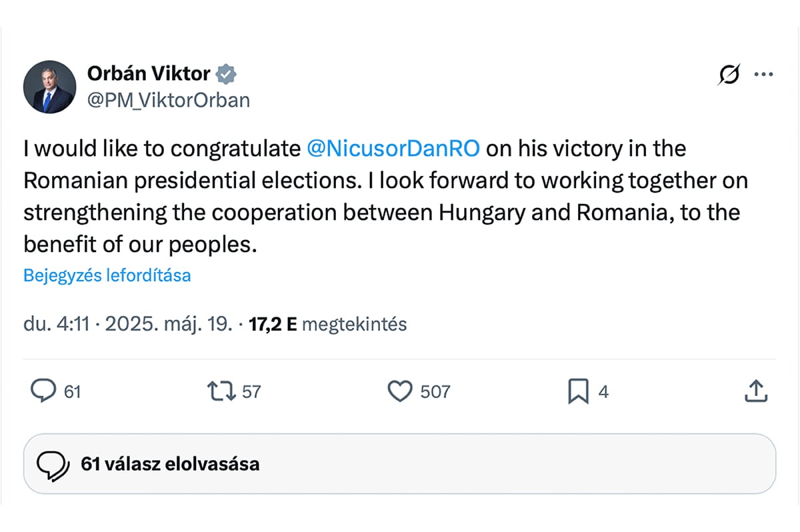The height and width of the screenshot is (532, 800).
Task: Click the reply speech bubble icon
Action: click(43, 391)
